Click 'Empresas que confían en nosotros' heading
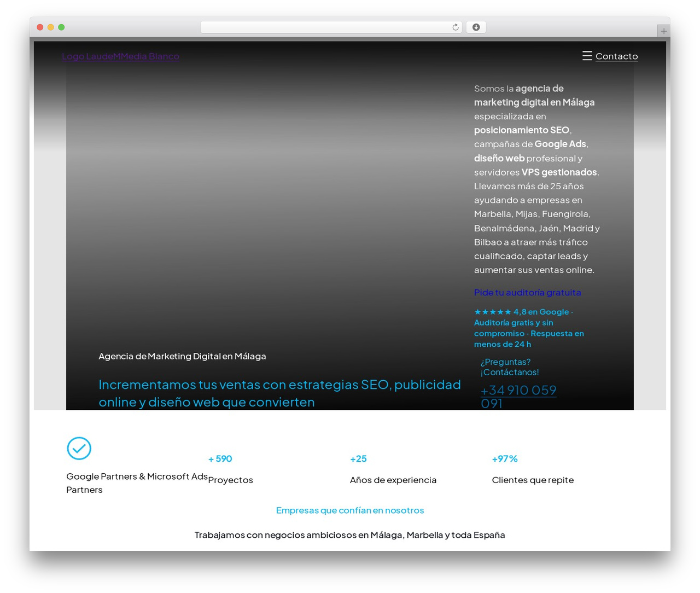Viewport: 700px width, 593px height. coord(350,510)
